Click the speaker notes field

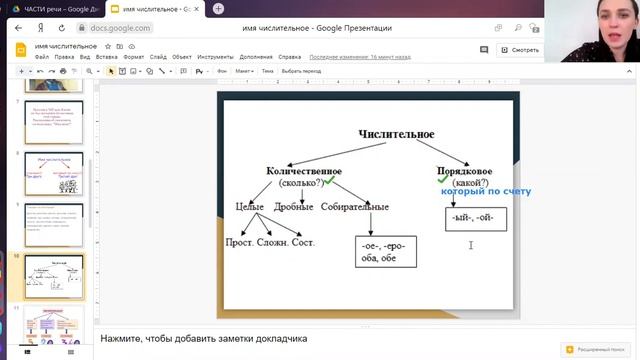point(363,339)
